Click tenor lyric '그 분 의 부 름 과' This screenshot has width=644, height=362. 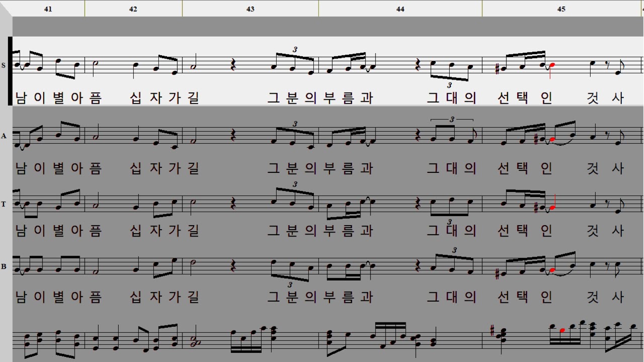(x=320, y=230)
